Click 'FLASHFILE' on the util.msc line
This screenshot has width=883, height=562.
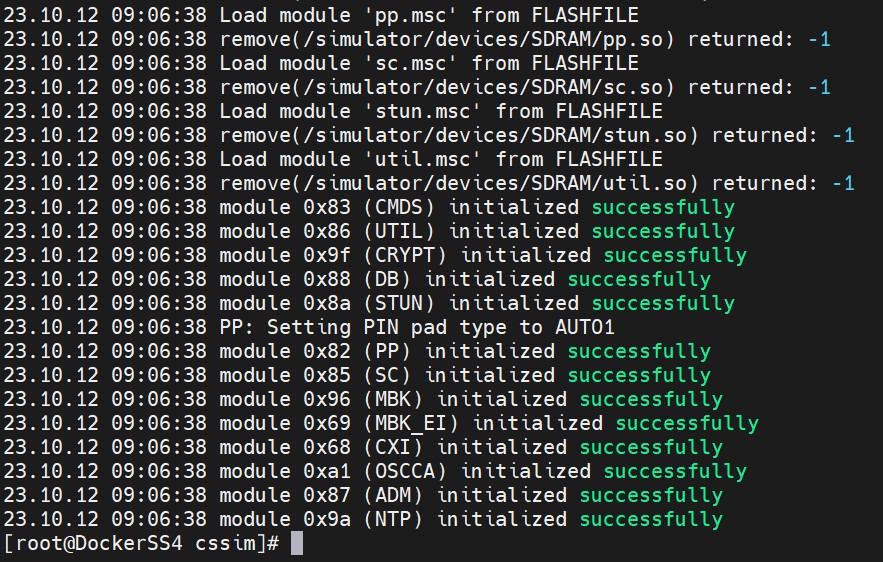[609, 159]
